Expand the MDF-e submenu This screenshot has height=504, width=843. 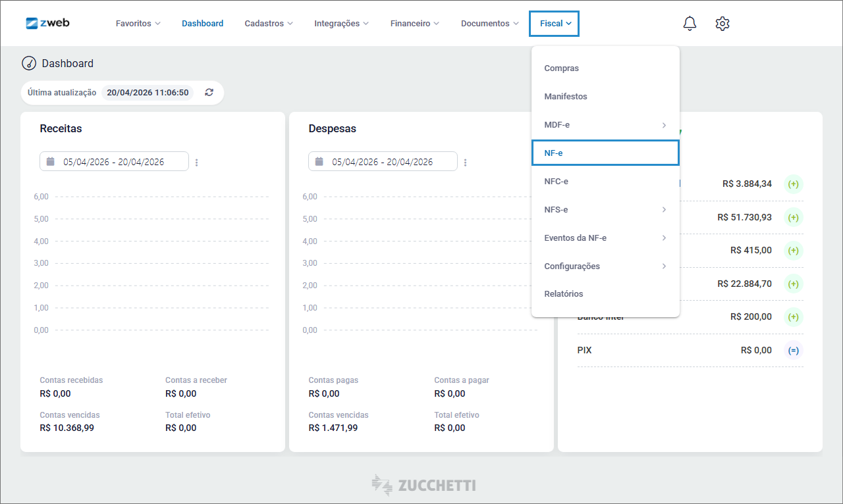[605, 125]
